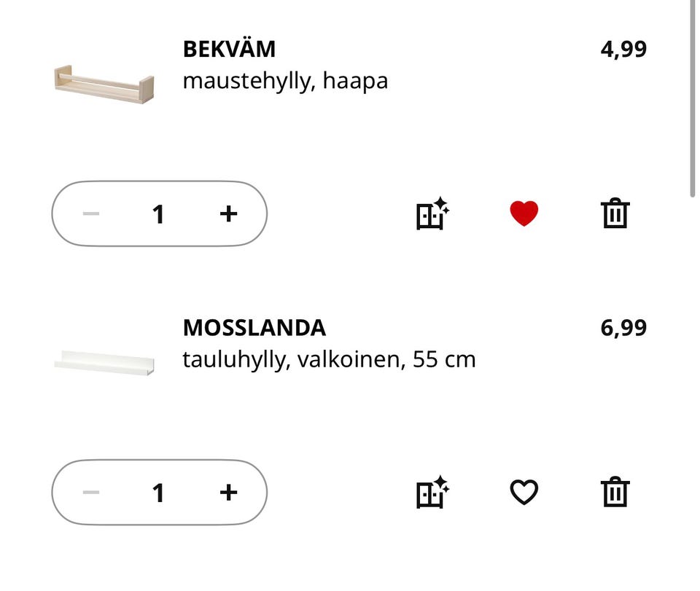
Task: Remove MOSSLANDA using the trash icon
Action: [x=615, y=492]
